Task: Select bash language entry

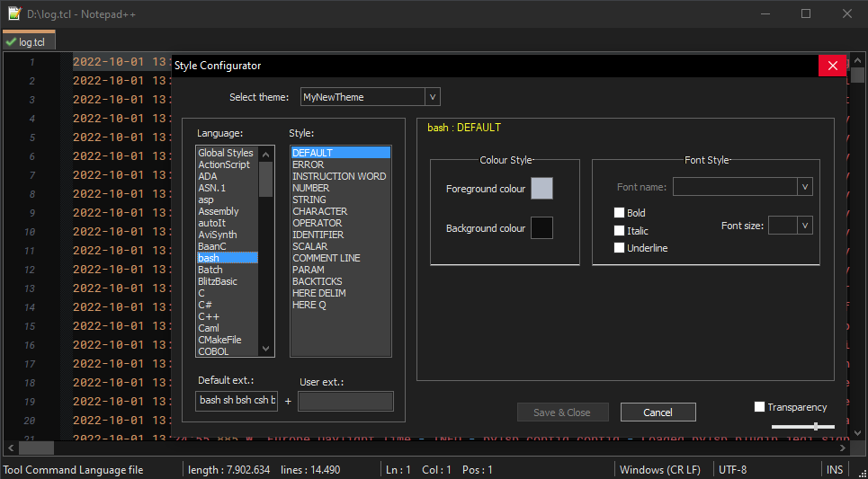Action: pos(226,258)
